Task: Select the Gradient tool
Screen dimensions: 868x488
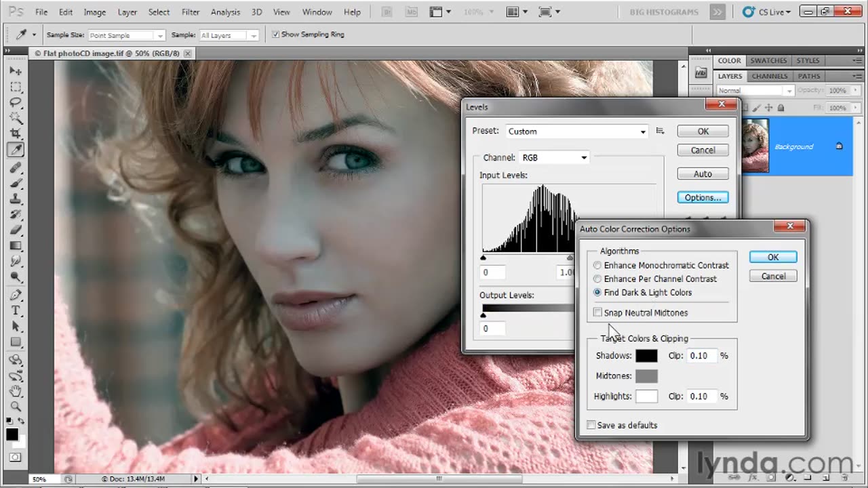Action: click(16, 245)
